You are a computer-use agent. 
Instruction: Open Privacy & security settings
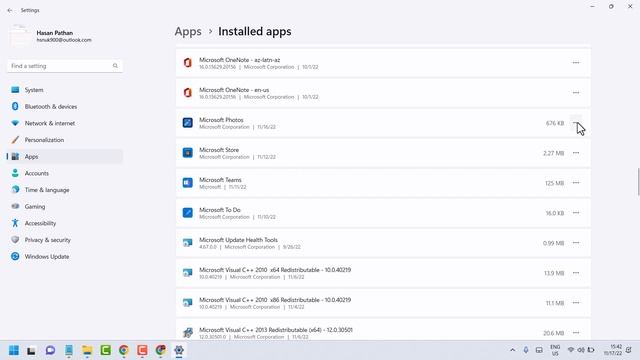[64, 240]
